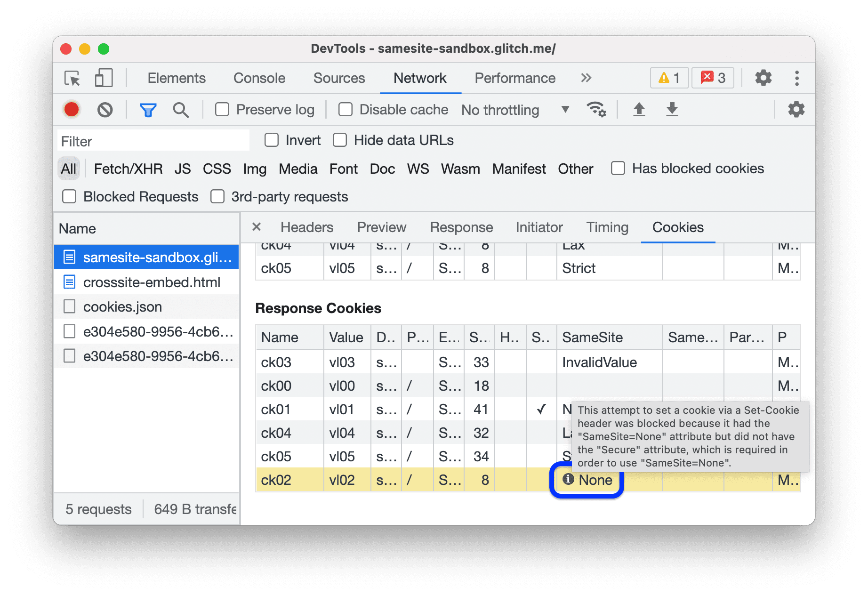Search within network requests
868x595 pixels.
point(181,109)
